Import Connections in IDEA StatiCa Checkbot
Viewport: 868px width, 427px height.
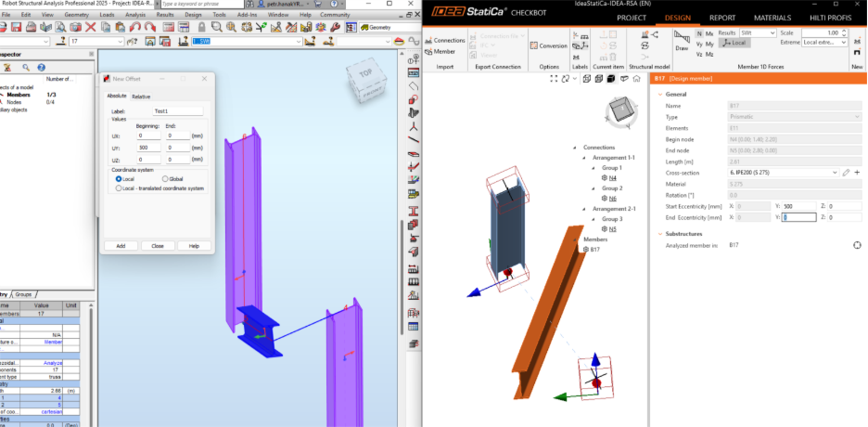click(x=445, y=41)
